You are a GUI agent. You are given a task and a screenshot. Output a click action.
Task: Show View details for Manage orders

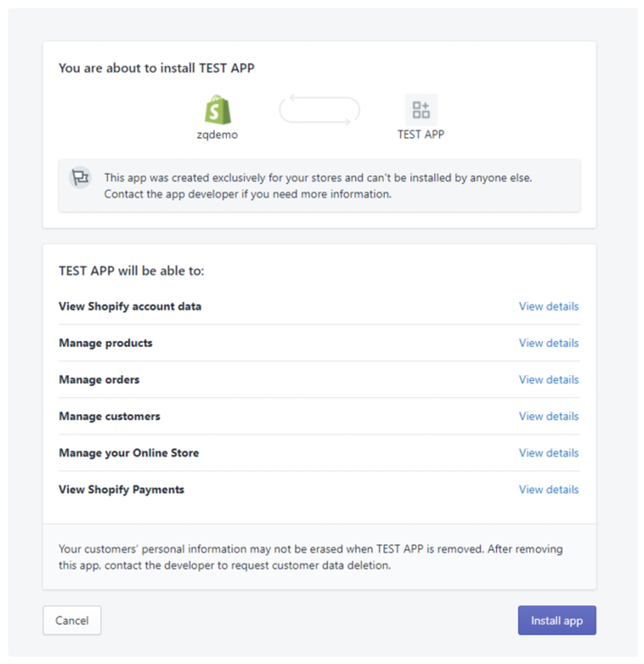[548, 380]
